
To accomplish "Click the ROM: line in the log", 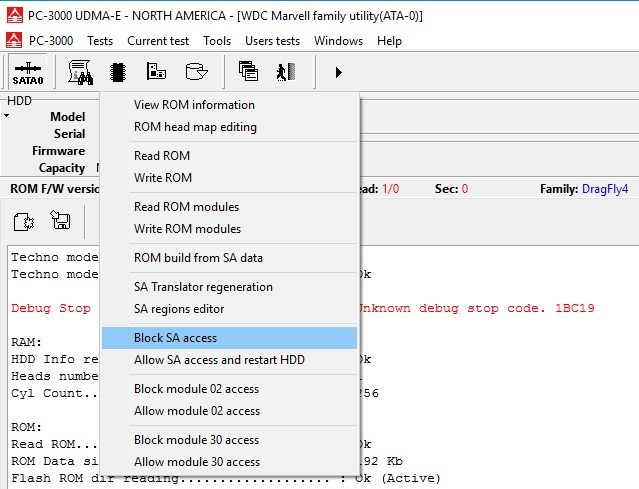I will click(26, 427).
